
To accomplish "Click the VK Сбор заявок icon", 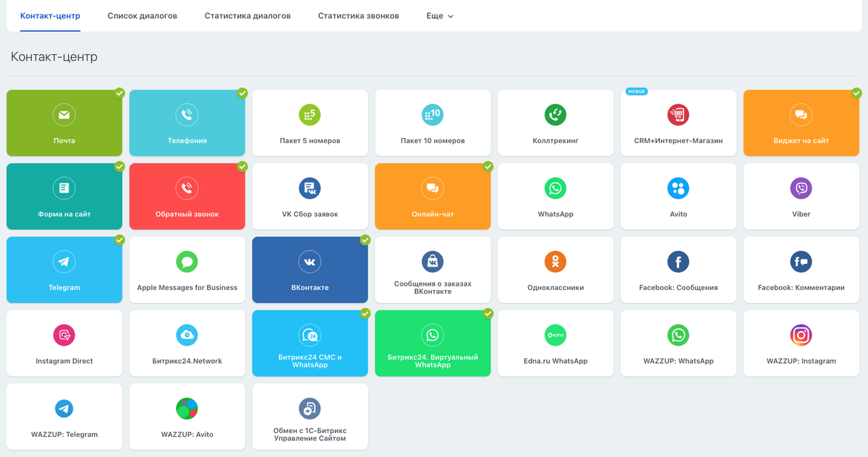I will tap(310, 188).
